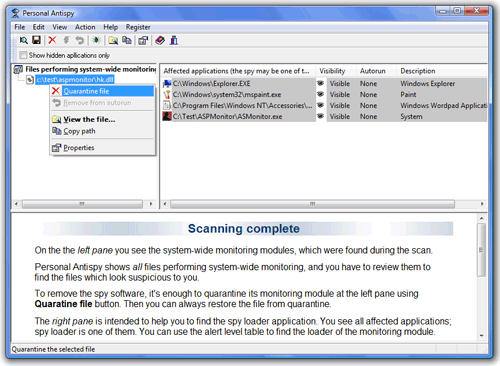The height and width of the screenshot is (366, 500).
Task: Sort by Visibility column header
Action: (x=336, y=71)
